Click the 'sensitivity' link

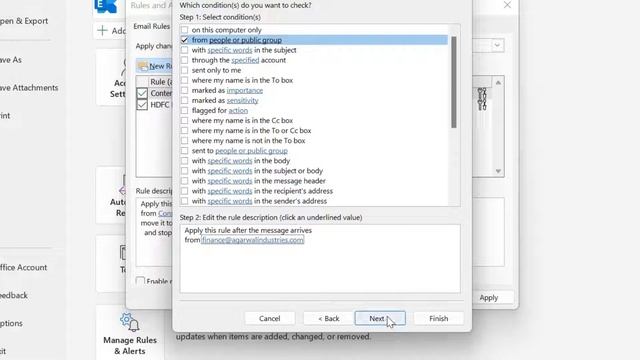click(242, 100)
